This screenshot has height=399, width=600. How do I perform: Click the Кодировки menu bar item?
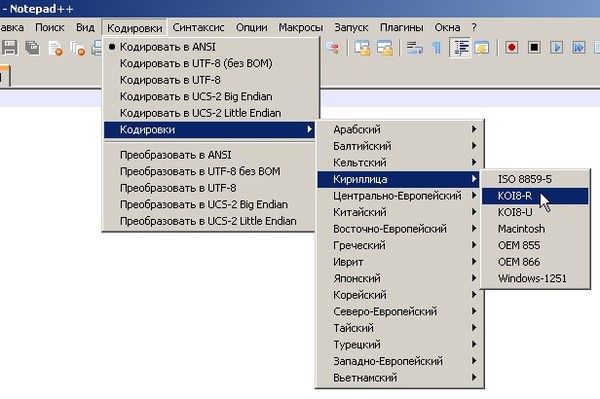coord(134,28)
